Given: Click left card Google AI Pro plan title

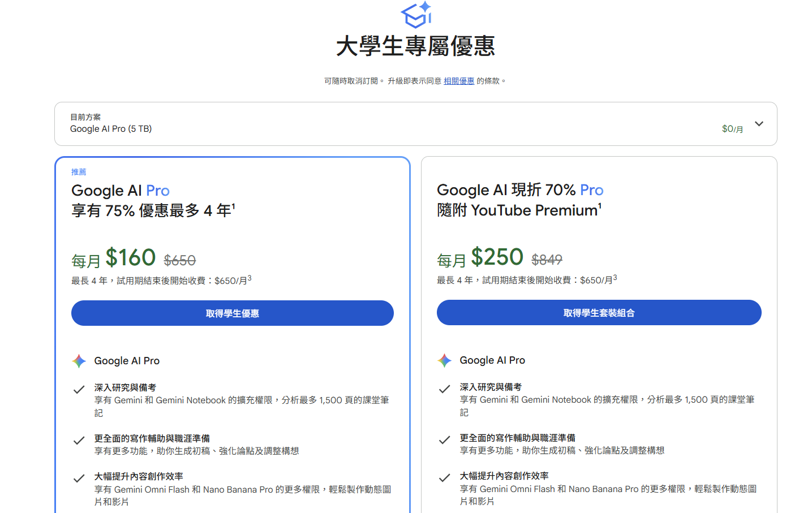Looking at the screenshot, I should (x=121, y=190).
